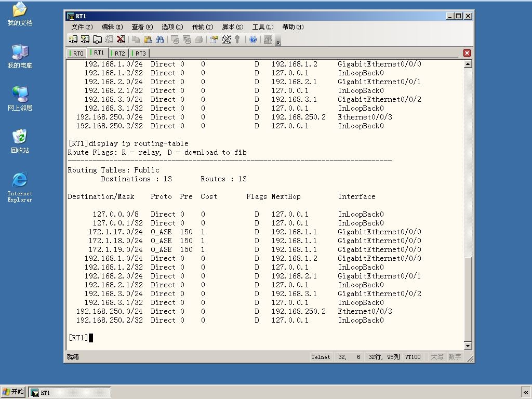Click the Print Screen toolbar icon
532x399 pixels.
coord(175,39)
